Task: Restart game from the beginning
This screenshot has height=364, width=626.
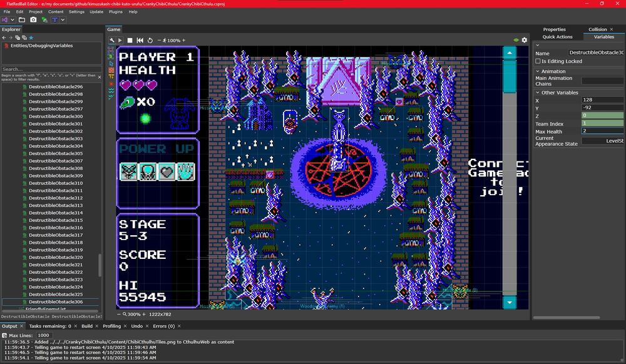Action: pos(140,40)
